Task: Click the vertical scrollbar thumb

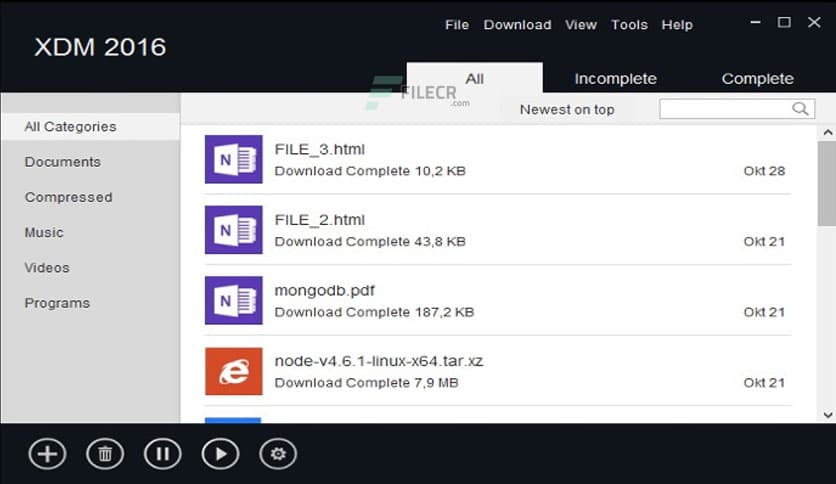Action: pyautogui.click(x=827, y=183)
